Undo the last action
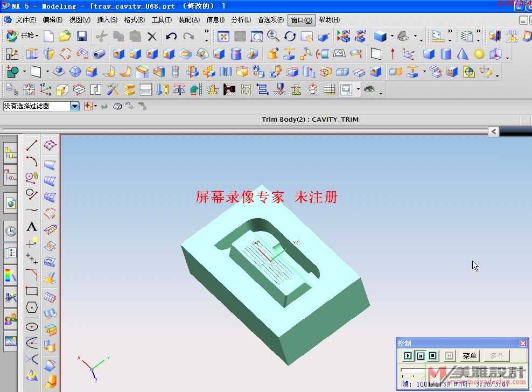The width and height of the screenshot is (532, 392). point(171,36)
